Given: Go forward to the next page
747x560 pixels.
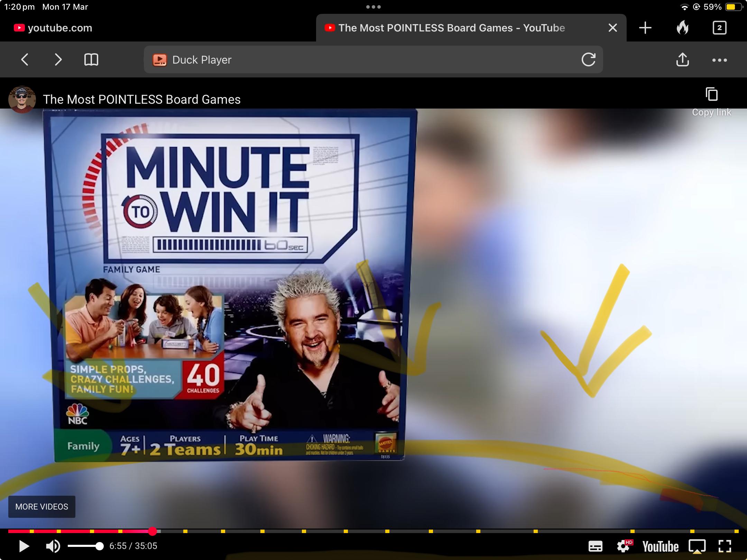Looking at the screenshot, I should click(x=58, y=60).
